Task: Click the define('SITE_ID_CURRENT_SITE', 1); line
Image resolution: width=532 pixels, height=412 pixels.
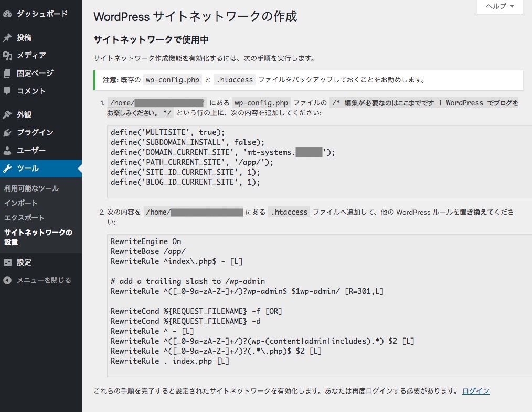Action: tap(185, 172)
